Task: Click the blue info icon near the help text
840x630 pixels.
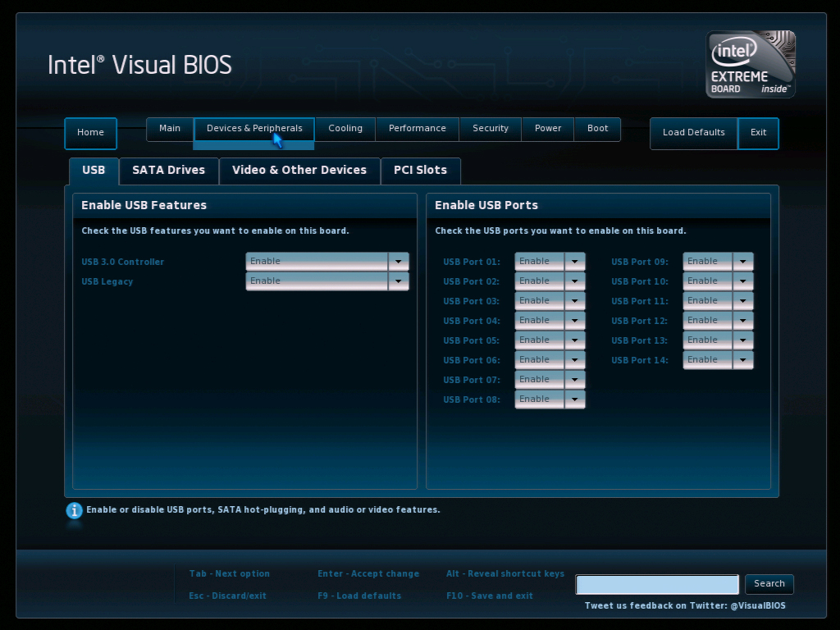Action: 74,511
